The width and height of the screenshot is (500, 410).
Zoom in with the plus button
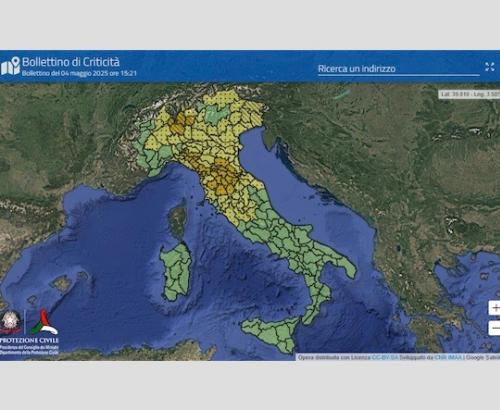click(495, 308)
